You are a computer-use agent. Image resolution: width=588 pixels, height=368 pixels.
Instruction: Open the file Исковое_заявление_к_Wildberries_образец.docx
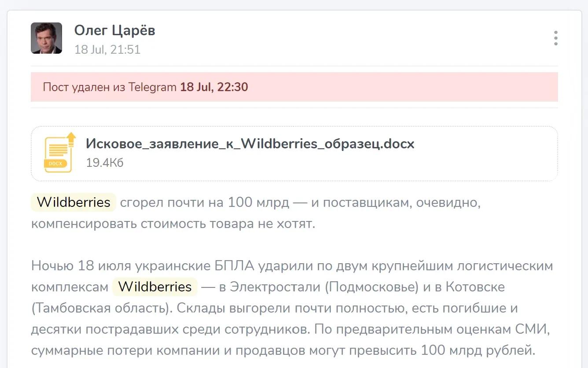coord(250,144)
